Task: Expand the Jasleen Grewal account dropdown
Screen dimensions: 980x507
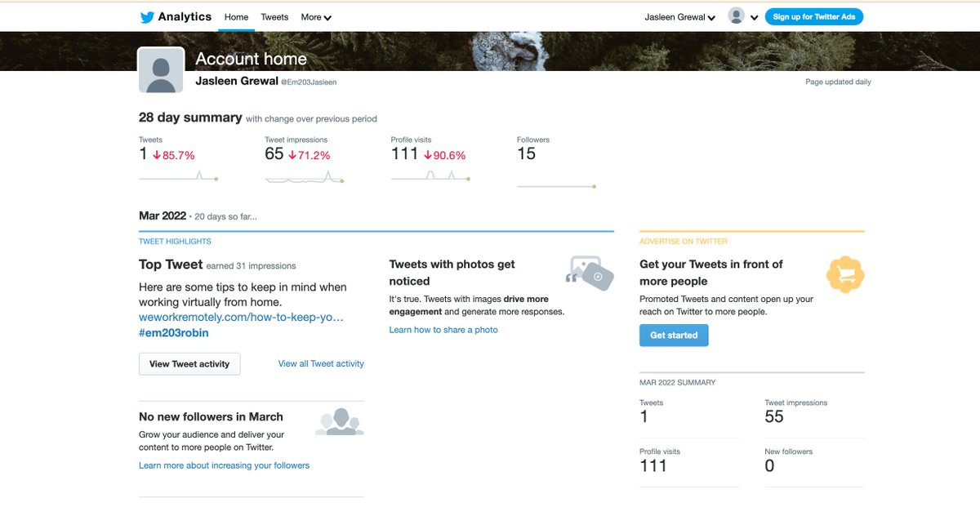Action: pyautogui.click(x=680, y=17)
